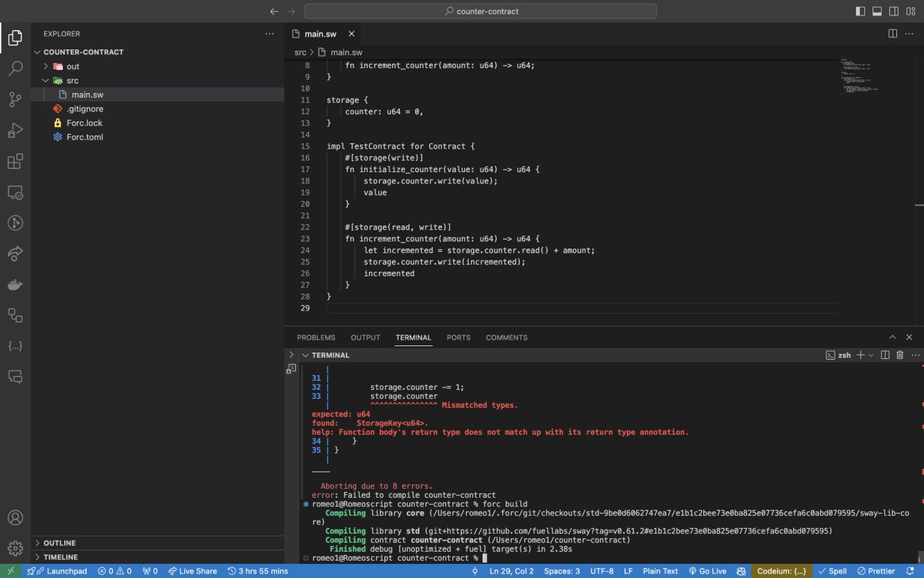Split the editor right
The image size is (924, 578).
point(892,33)
